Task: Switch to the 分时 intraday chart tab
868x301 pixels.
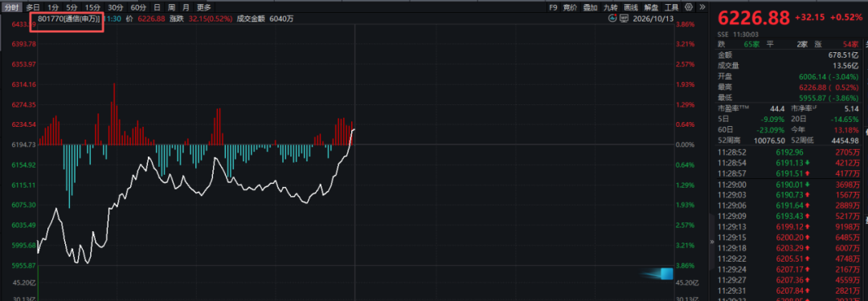Action: 11,7
